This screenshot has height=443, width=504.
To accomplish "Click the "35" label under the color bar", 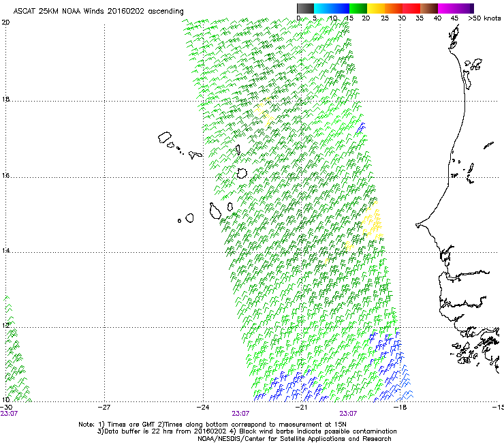I will coord(420,18).
